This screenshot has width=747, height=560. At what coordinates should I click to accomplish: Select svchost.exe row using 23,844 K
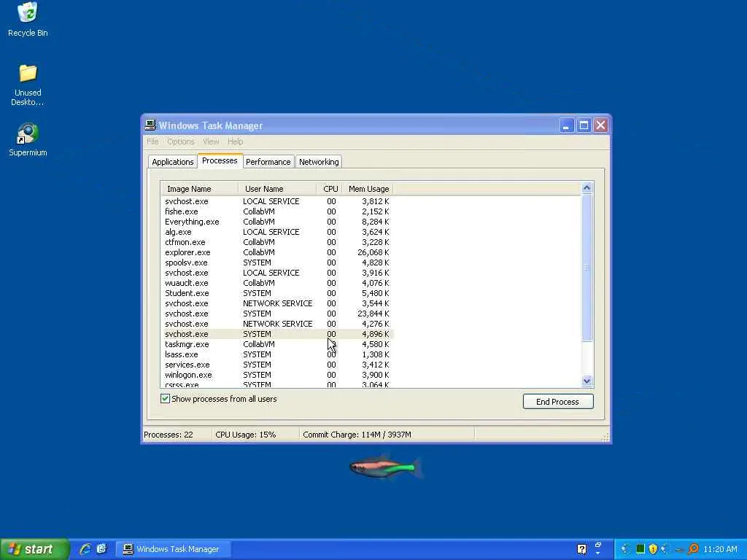coord(277,314)
